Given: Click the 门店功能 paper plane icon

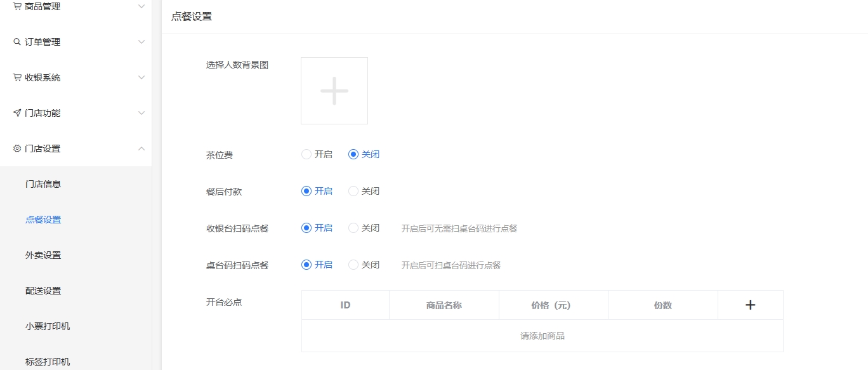Looking at the screenshot, I should (17, 113).
